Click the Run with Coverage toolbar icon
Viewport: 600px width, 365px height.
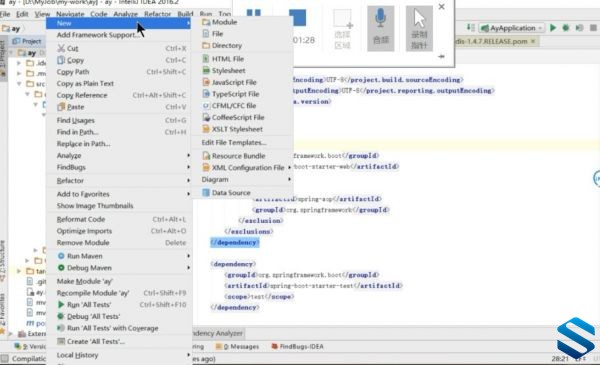(579, 28)
